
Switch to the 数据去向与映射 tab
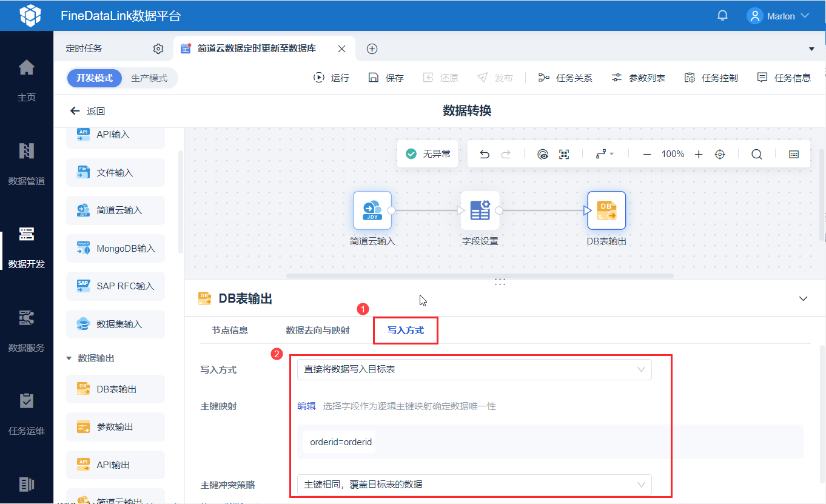point(318,331)
